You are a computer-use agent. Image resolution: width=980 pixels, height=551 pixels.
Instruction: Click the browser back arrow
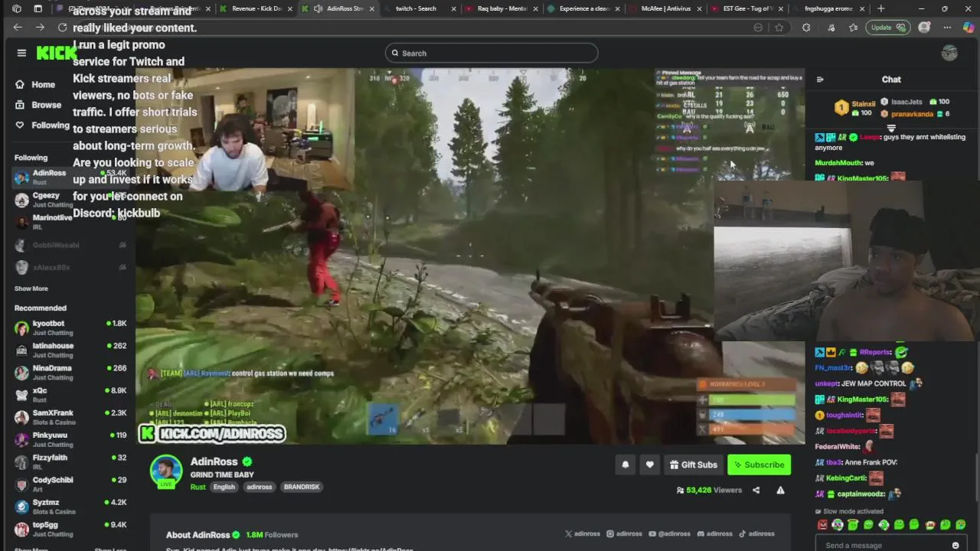(18, 28)
